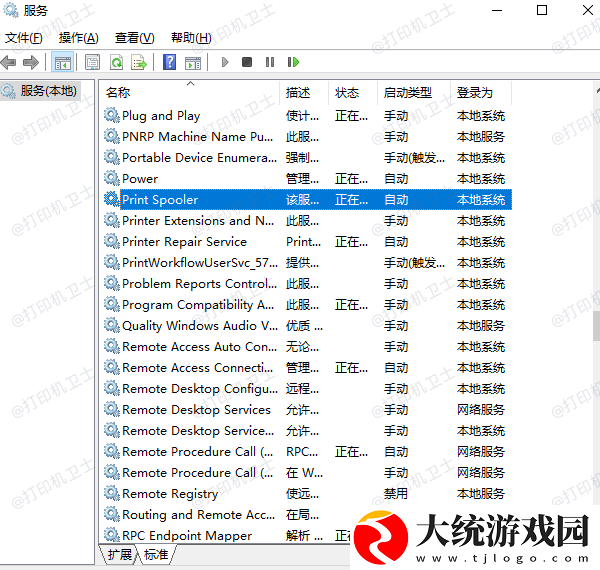Click the Stop Service square icon

click(x=247, y=62)
